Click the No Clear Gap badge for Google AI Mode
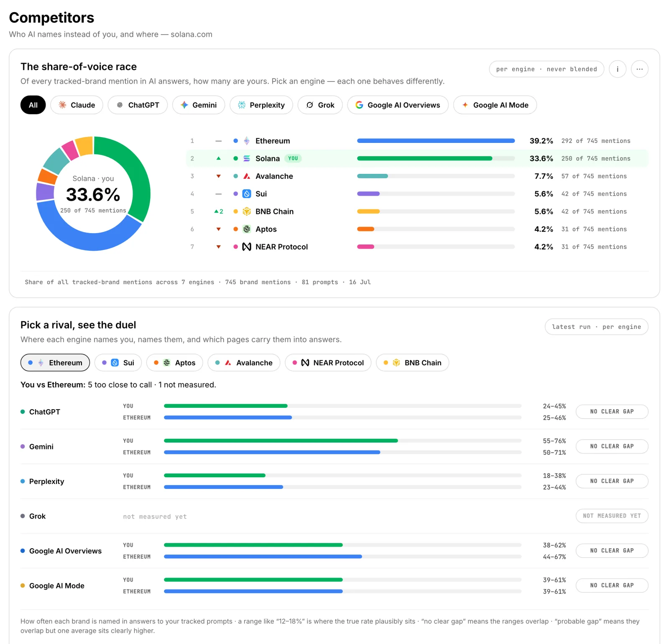This screenshot has width=669, height=644. pyautogui.click(x=612, y=585)
